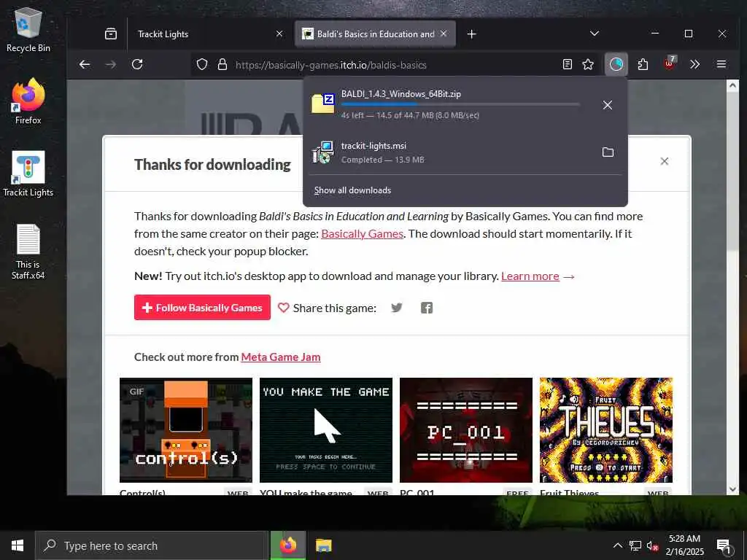Click the page scrollbar down arrow

tap(732, 489)
